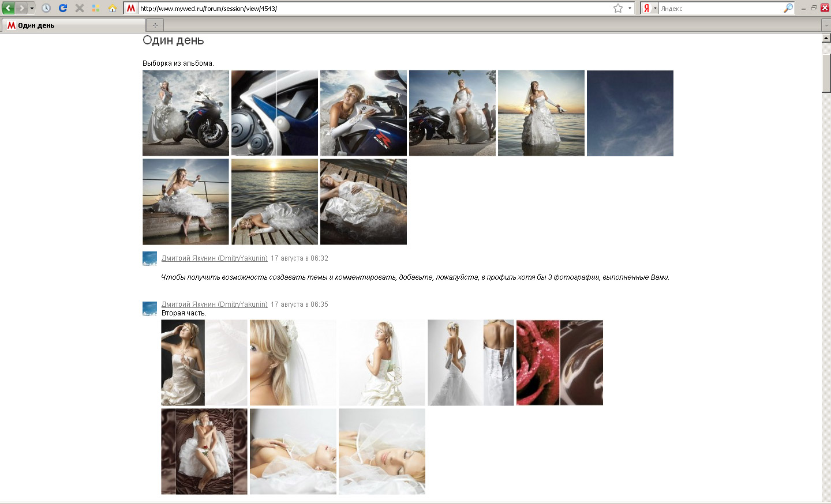The image size is (831, 504).
Task: Open a new tab with the plus button
Action: tap(155, 25)
